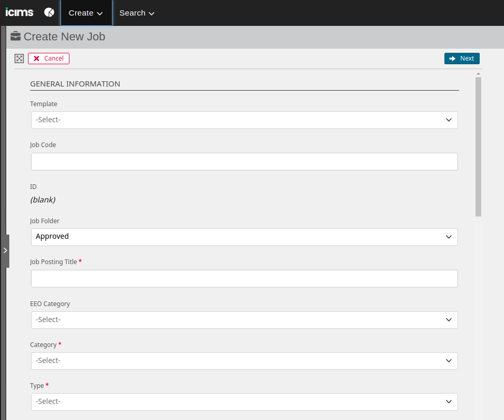
Task: Click the 'Job Code' field label
Action: [43, 145]
